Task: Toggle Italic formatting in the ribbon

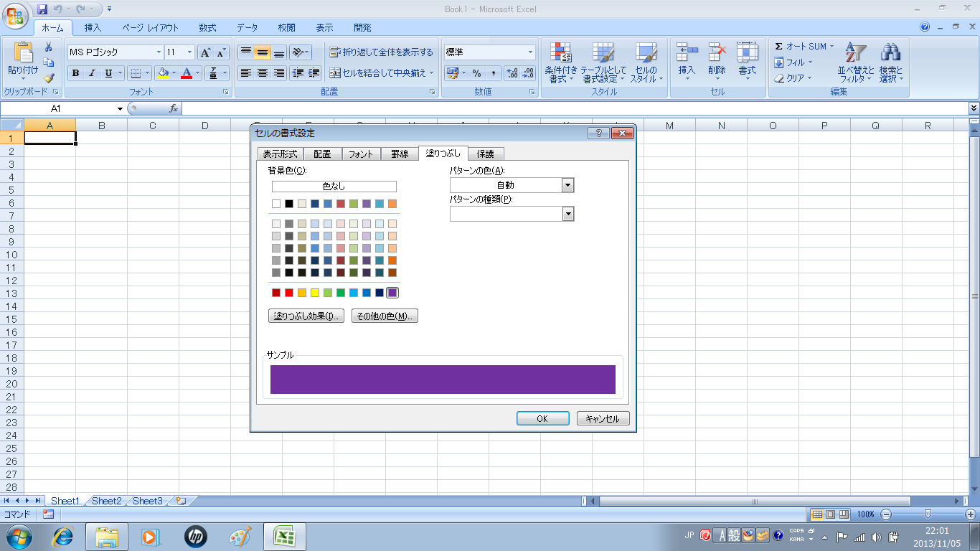Action: pyautogui.click(x=92, y=73)
